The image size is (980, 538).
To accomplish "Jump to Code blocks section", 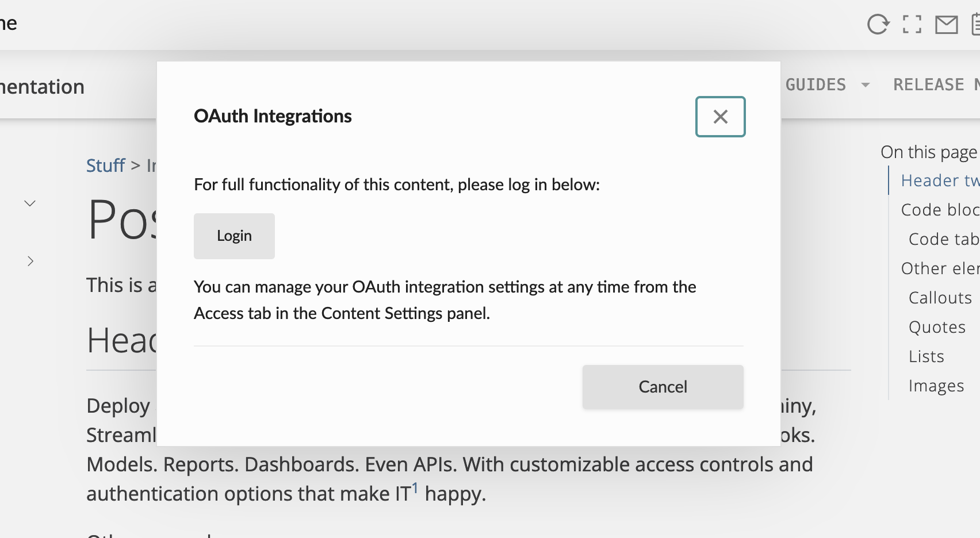I will 940,210.
